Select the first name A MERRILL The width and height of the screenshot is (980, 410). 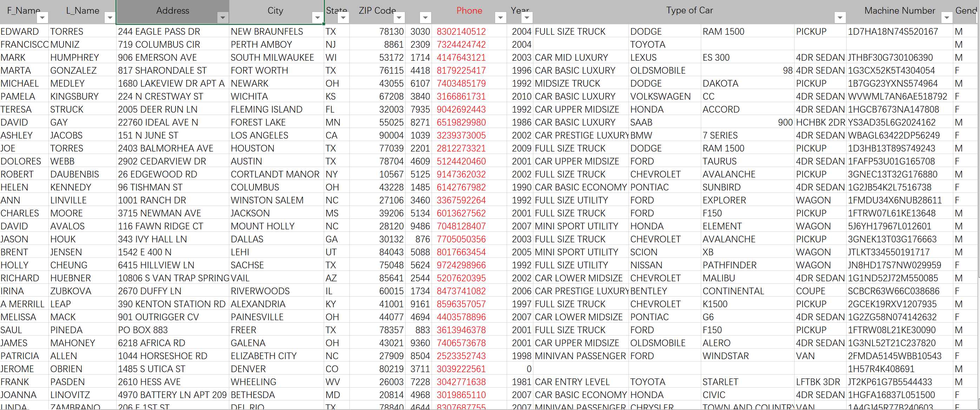[24, 304]
